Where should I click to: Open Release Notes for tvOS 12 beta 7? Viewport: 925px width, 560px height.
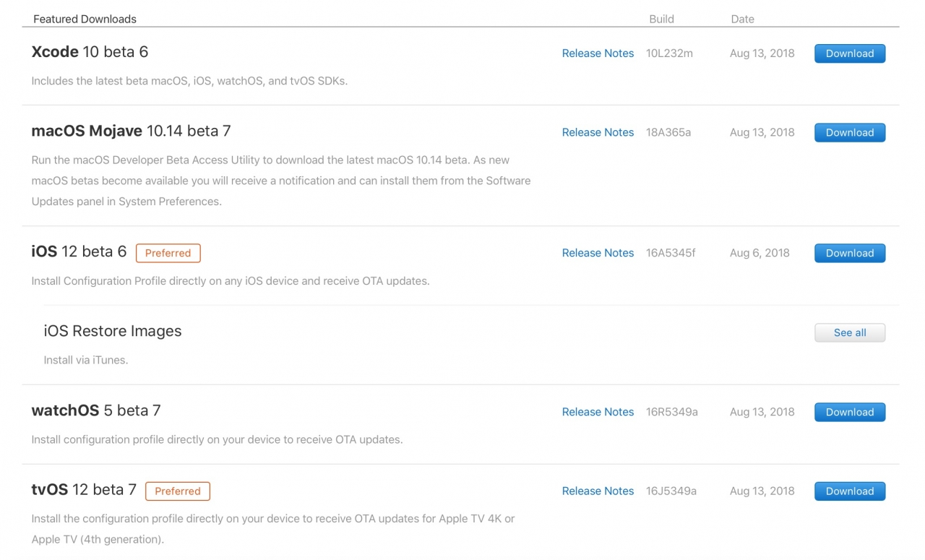click(x=598, y=491)
